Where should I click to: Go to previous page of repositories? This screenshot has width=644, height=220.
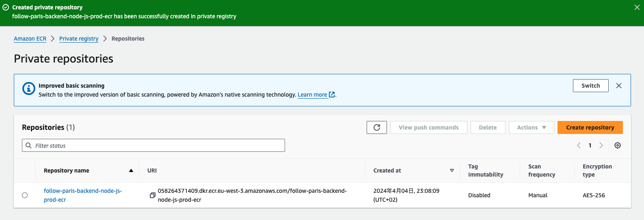click(x=579, y=145)
